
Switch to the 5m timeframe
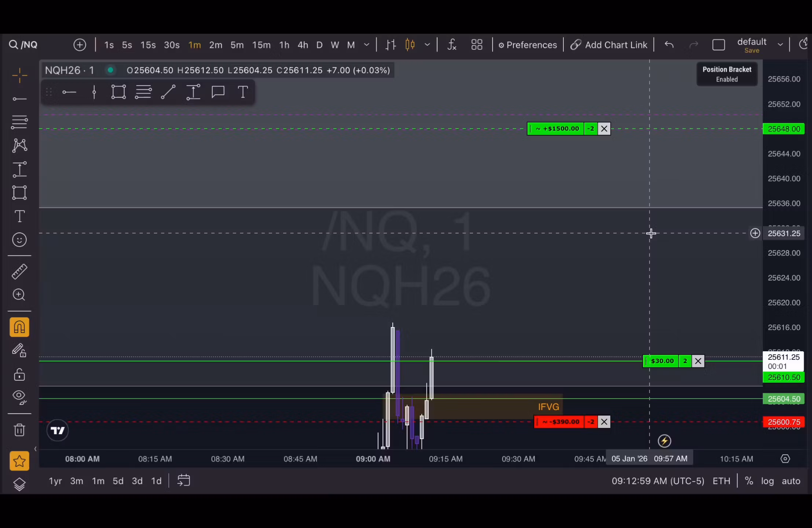point(237,45)
